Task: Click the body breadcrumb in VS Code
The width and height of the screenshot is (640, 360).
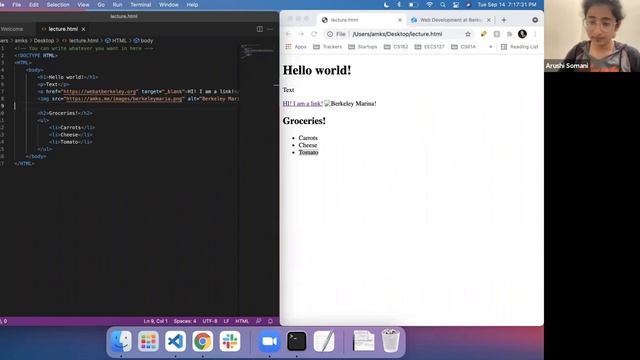Action: pos(143,41)
